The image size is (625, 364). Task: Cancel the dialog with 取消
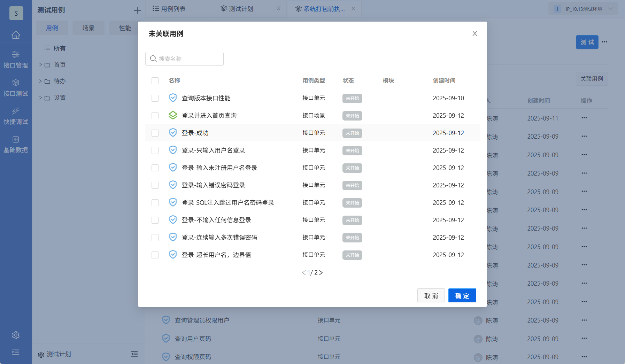tap(431, 295)
